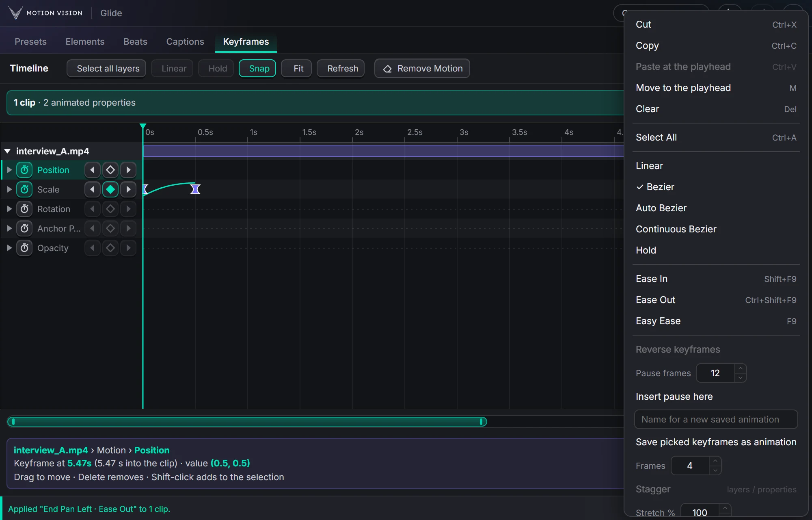Open the Beats tab
This screenshot has width=812, height=520.
135,41
